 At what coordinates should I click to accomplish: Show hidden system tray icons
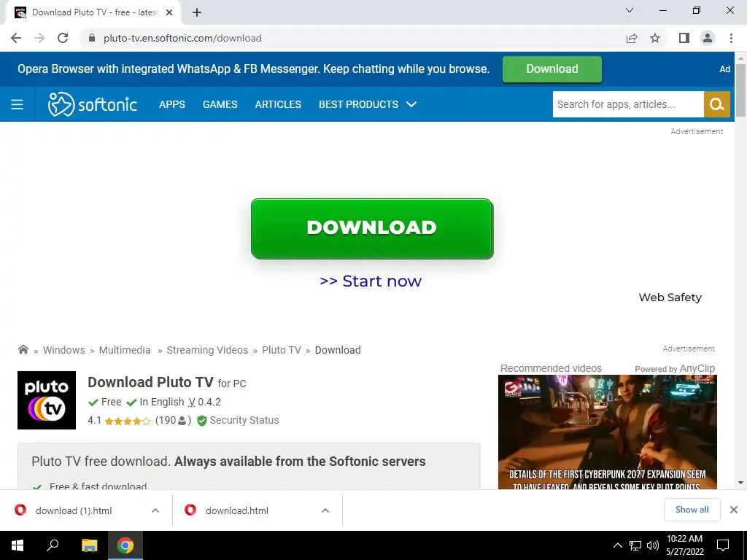point(617,545)
